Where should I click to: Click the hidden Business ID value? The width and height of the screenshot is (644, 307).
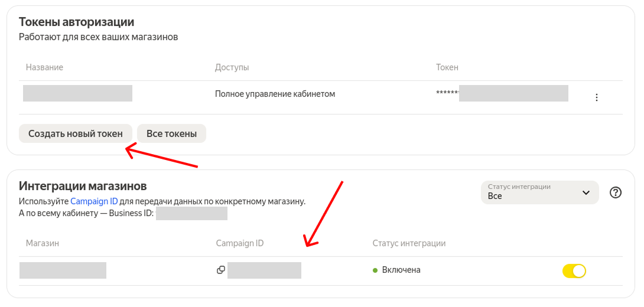(192, 213)
